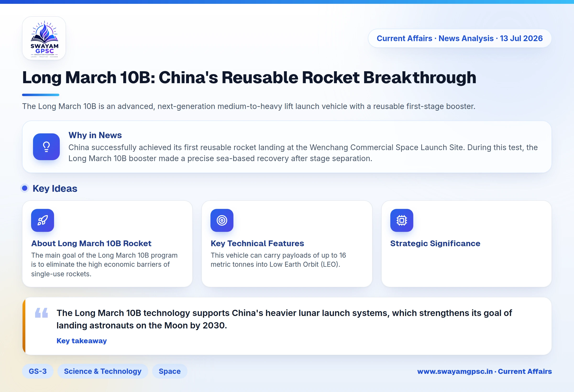The image size is (574, 392).
Task: Click the subtitle about next-generation launch vehicle
Action: pyautogui.click(x=249, y=106)
